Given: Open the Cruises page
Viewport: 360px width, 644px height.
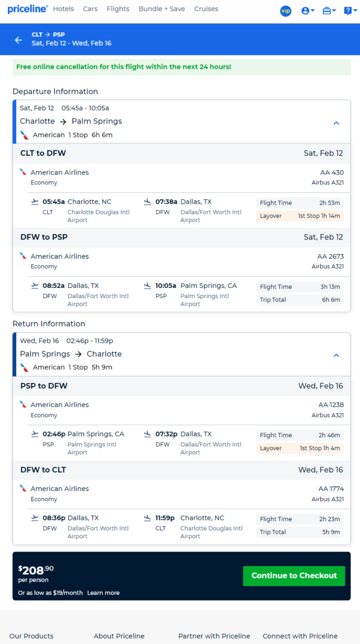Looking at the screenshot, I should point(206,9).
